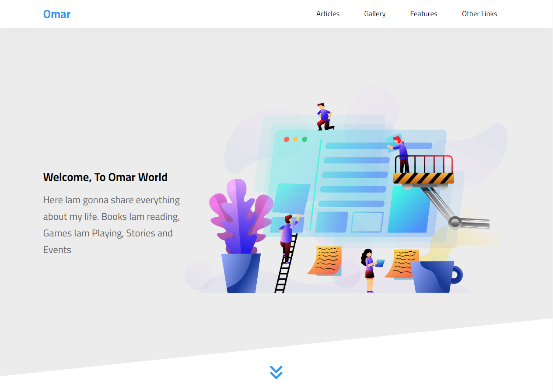
Task: Click the hero illustration image
Action: coord(346,190)
